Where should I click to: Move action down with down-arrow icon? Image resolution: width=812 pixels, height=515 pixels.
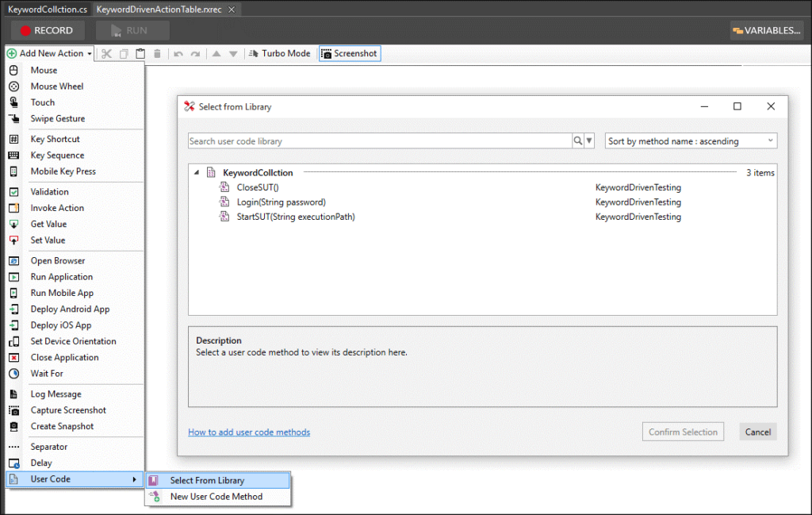(x=234, y=54)
